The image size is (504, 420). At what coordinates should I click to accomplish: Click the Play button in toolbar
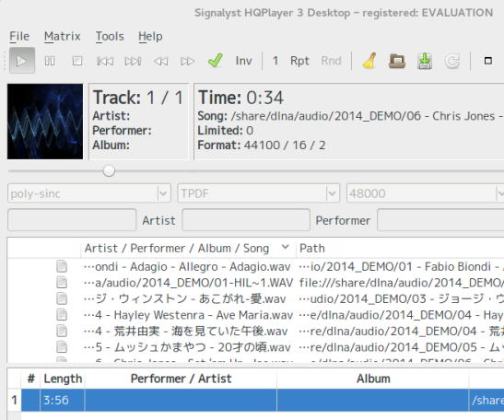click(x=22, y=61)
